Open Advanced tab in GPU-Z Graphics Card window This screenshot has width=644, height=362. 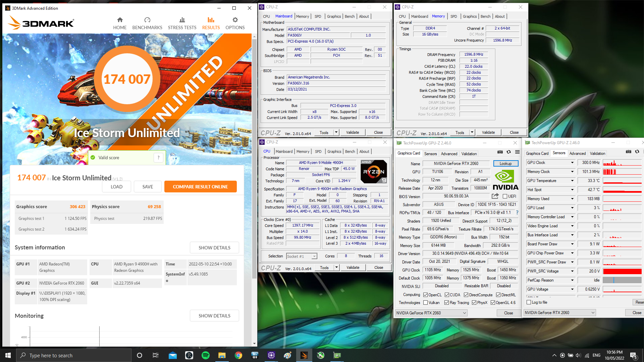tap(449, 154)
